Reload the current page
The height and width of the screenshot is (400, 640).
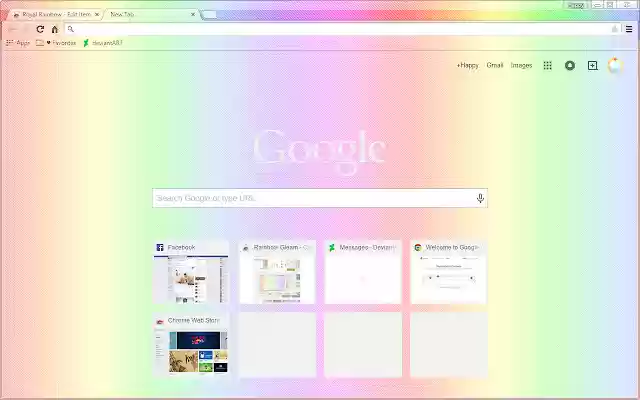tap(40, 29)
